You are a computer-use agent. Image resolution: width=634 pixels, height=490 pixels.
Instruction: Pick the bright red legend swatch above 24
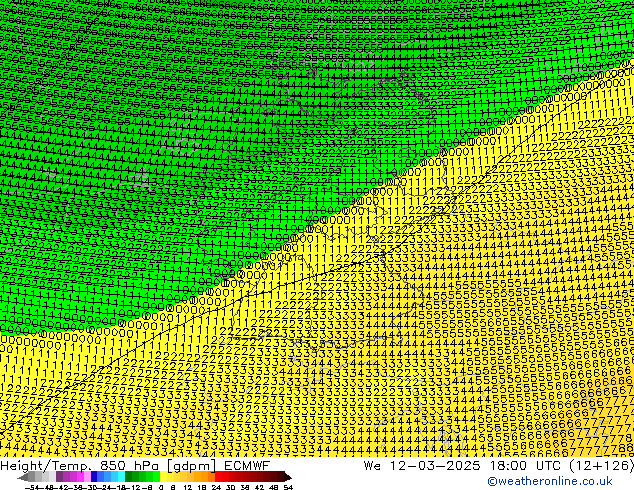pos(218,476)
